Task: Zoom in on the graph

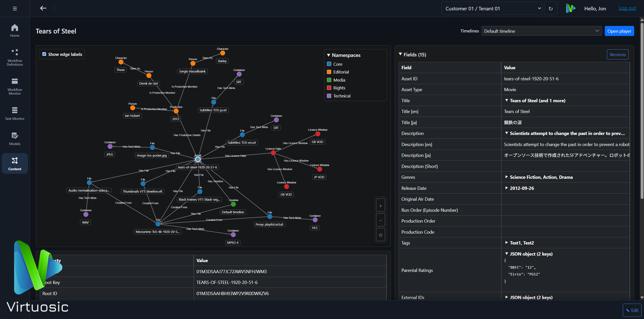Action: point(380,206)
